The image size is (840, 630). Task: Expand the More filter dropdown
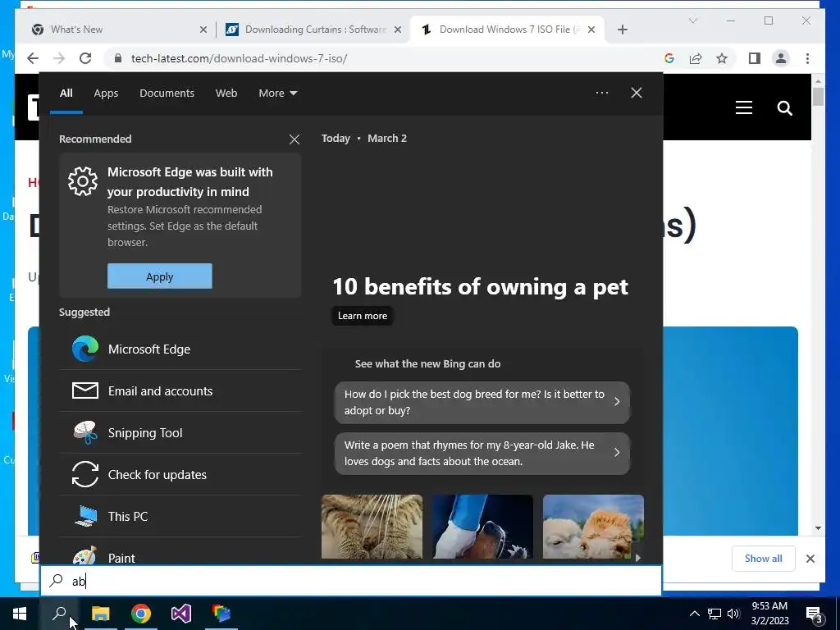[277, 94]
